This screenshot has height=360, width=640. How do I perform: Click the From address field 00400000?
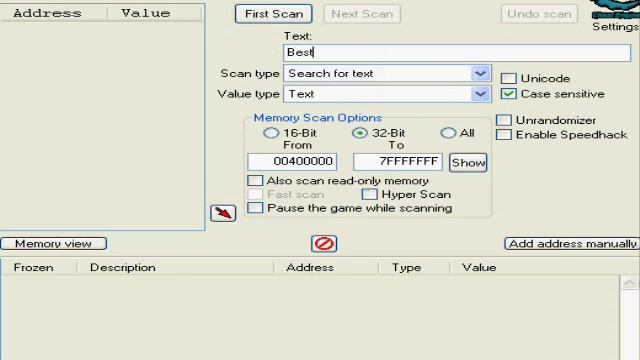coord(292,162)
